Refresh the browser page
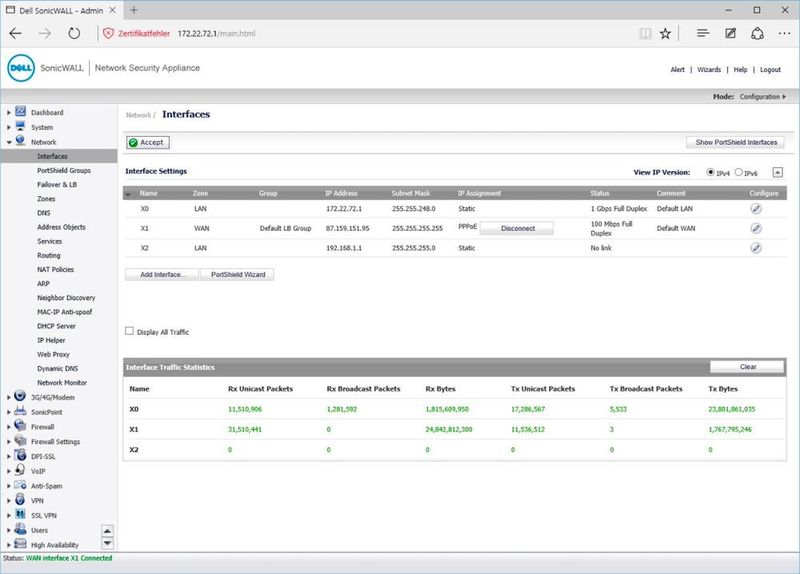The height and width of the screenshot is (574, 800). (x=74, y=34)
